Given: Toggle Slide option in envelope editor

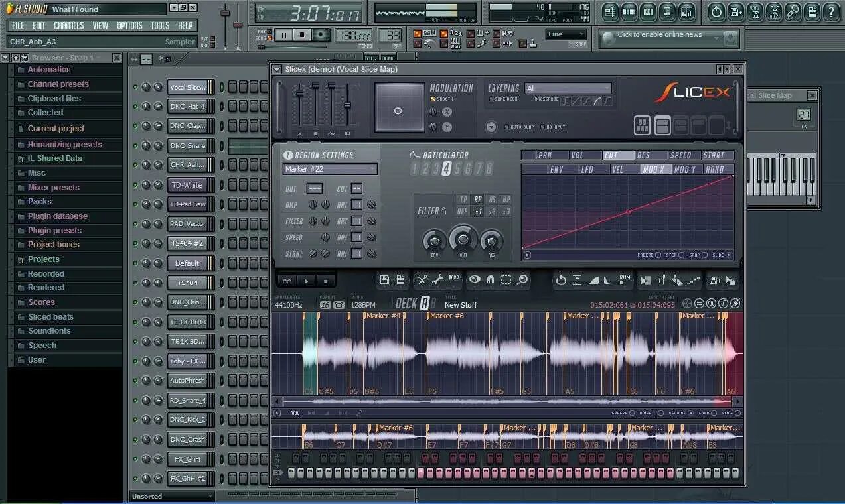Looking at the screenshot, I should click(x=728, y=255).
